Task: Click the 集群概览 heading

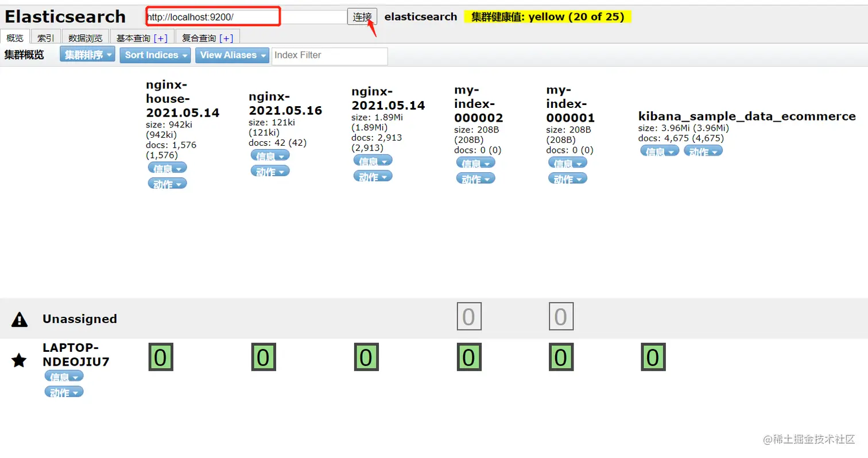Action: [24, 56]
